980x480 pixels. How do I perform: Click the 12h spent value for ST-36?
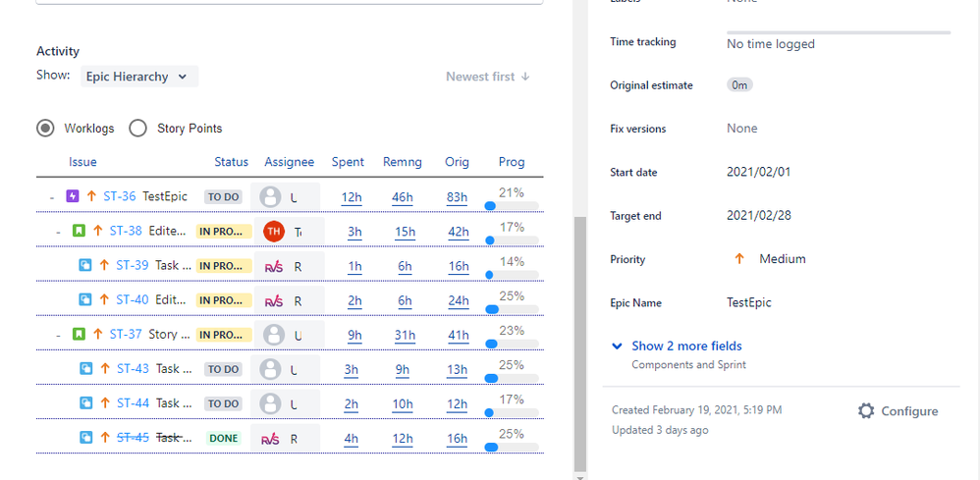352,197
